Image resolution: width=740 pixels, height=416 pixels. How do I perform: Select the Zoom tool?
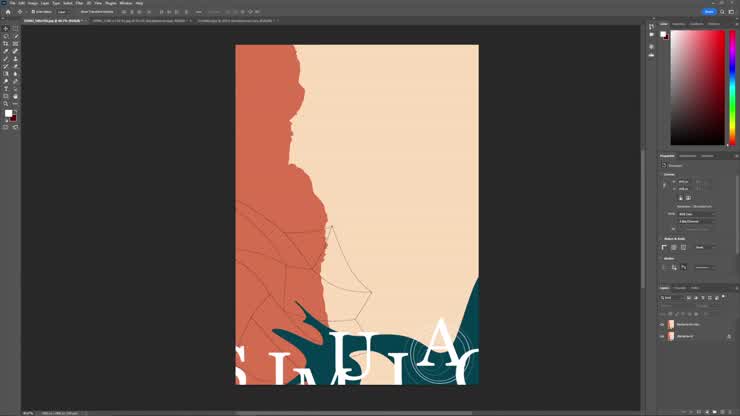tap(6, 104)
